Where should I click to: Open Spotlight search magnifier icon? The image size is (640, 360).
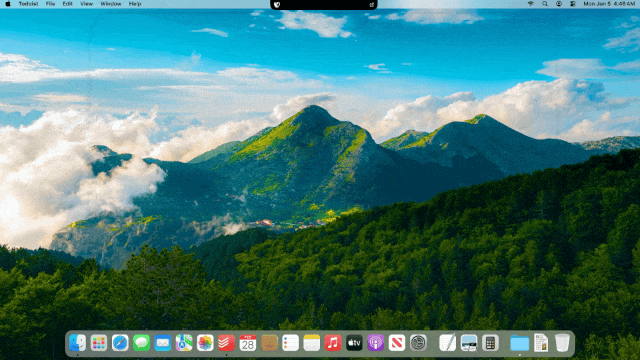coord(544,4)
